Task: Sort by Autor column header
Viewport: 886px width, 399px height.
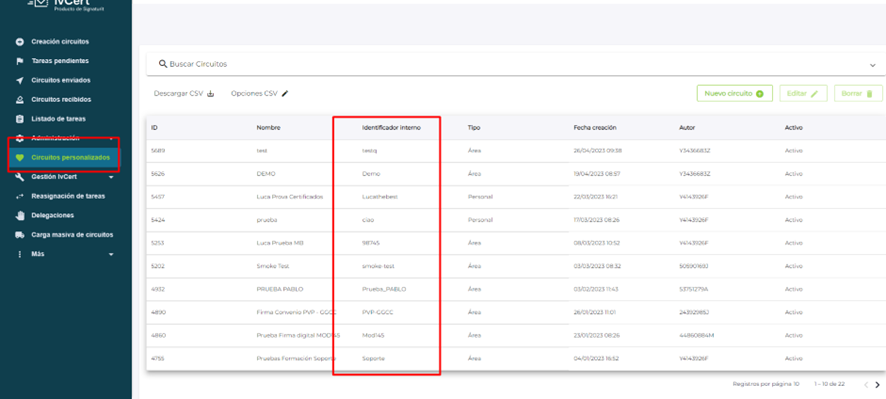Action: 687,128
